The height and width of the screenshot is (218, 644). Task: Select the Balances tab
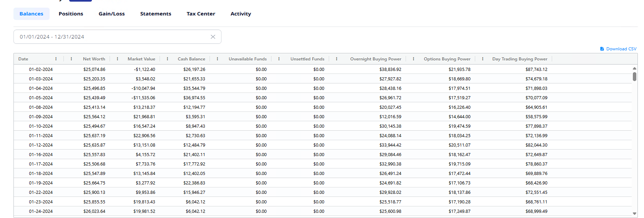(x=32, y=14)
